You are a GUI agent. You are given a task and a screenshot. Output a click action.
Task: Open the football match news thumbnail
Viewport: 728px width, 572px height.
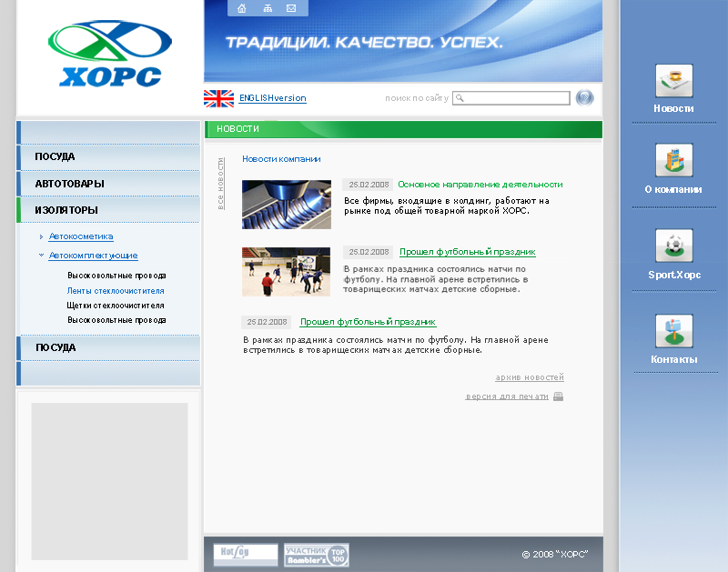click(x=286, y=272)
